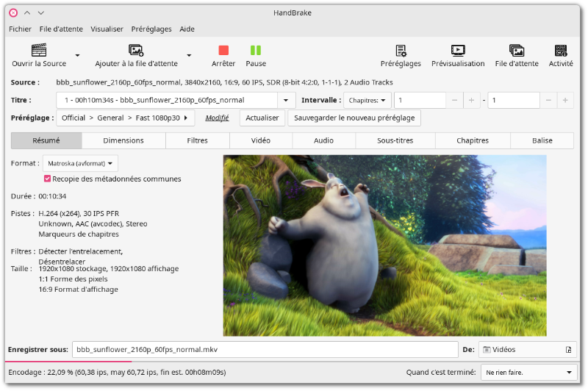Open the Activité log icon
The height and width of the screenshot is (391, 588).
click(561, 50)
